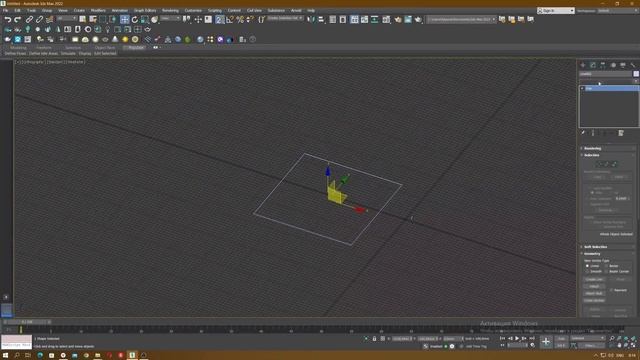Open the File menu
The image size is (640, 360).
point(6,11)
